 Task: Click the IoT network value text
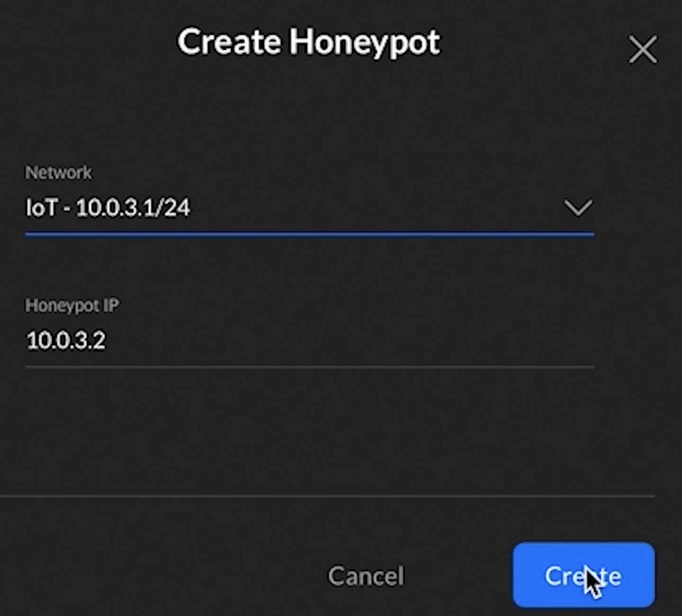[x=108, y=208]
